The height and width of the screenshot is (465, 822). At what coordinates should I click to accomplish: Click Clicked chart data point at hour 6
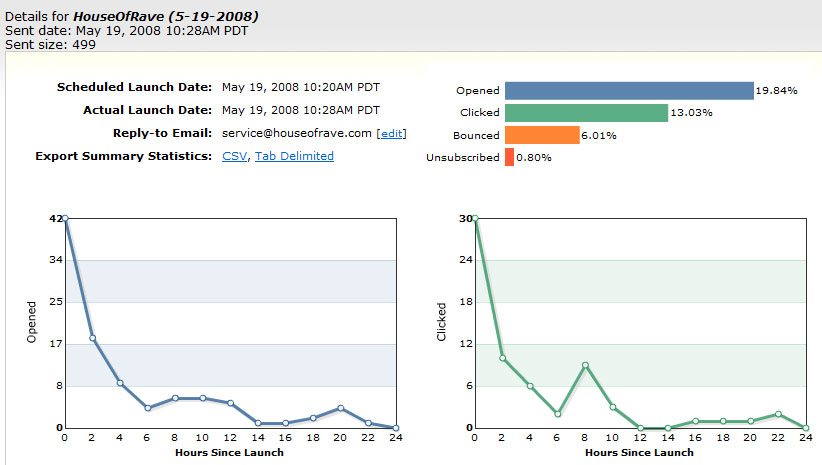(558, 414)
